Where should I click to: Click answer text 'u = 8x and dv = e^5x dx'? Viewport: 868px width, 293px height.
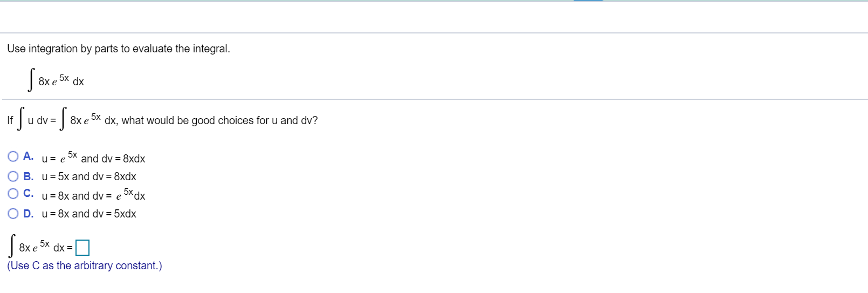[x=93, y=195]
